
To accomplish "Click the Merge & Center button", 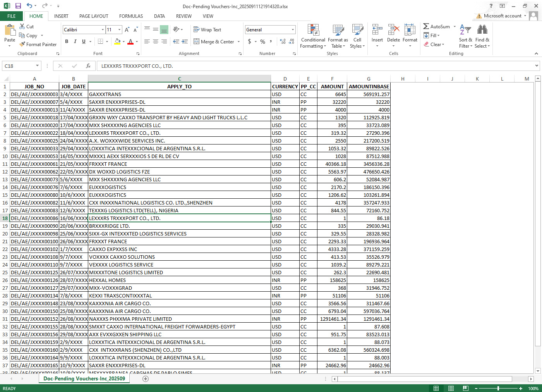I will tap(214, 41).
